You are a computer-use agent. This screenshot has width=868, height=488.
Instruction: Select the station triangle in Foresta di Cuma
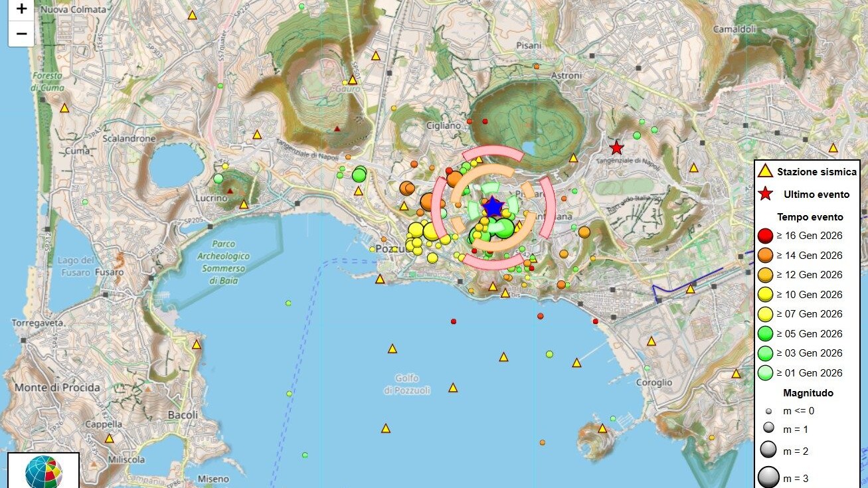coord(64,108)
